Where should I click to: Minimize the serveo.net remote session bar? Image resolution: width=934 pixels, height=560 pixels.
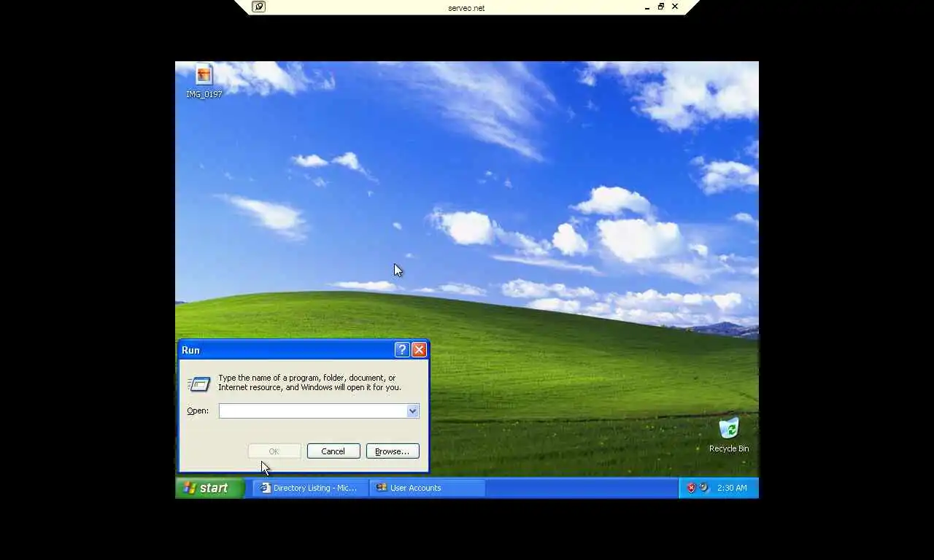[x=647, y=7]
